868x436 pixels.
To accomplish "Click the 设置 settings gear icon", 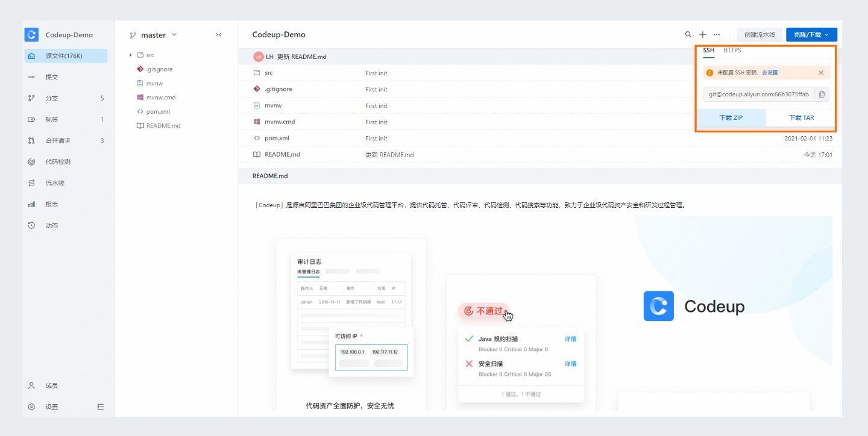I will pos(31,406).
